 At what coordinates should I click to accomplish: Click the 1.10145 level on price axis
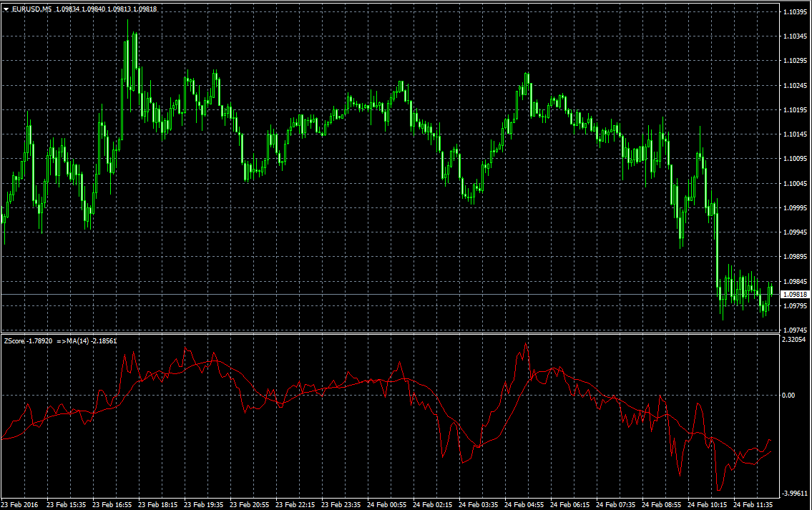(795, 134)
